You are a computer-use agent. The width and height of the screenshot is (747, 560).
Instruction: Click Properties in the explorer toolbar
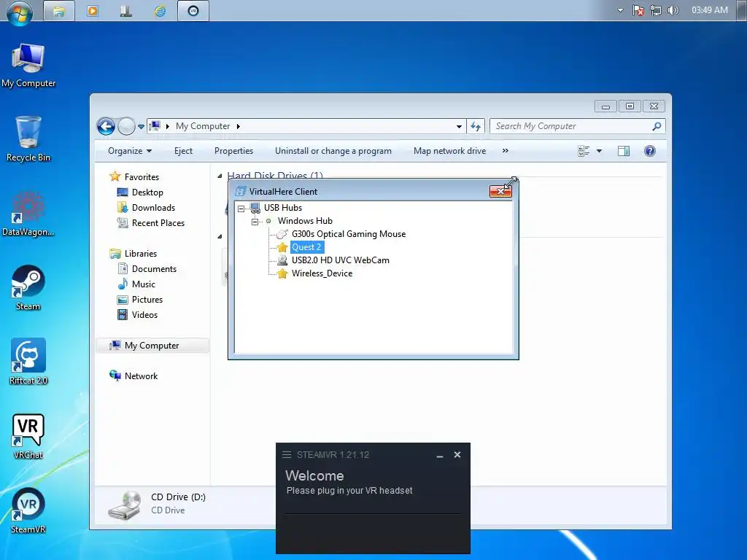pyautogui.click(x=234, y=151)
